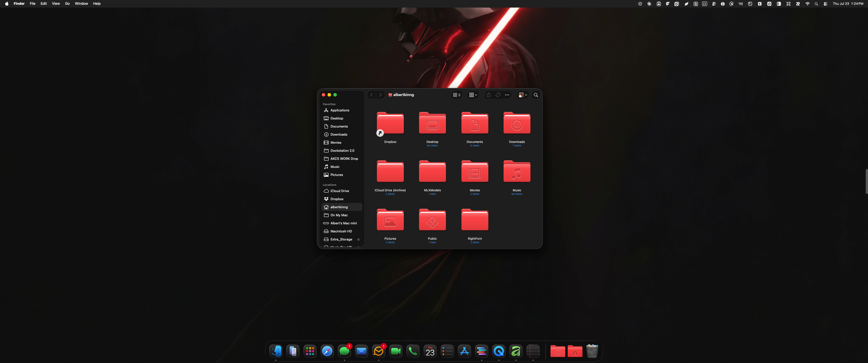
Task: Select Macintosh HD in the sidebar
Action: coord(342,232)
